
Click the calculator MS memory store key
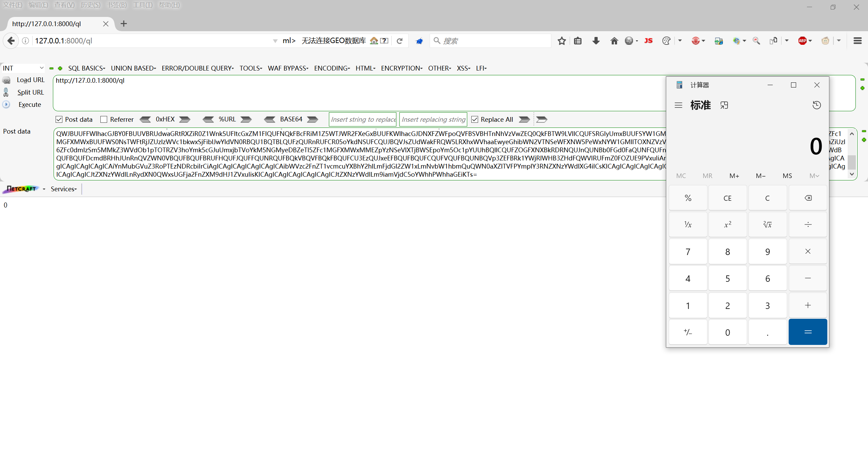787,176
